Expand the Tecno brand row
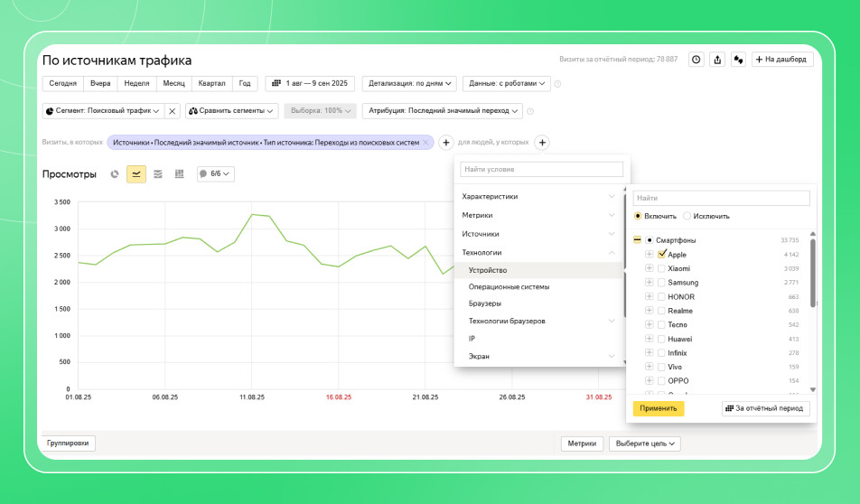 649,324
